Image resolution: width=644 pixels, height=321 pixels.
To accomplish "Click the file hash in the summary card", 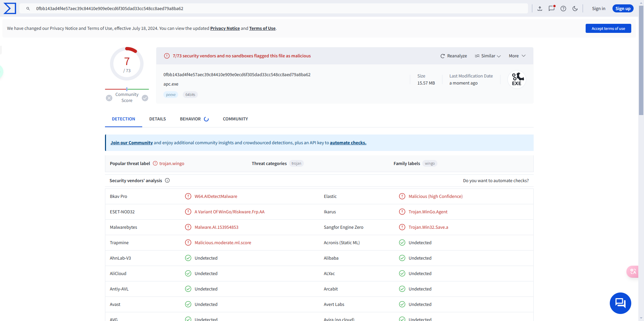I will 237,75.
